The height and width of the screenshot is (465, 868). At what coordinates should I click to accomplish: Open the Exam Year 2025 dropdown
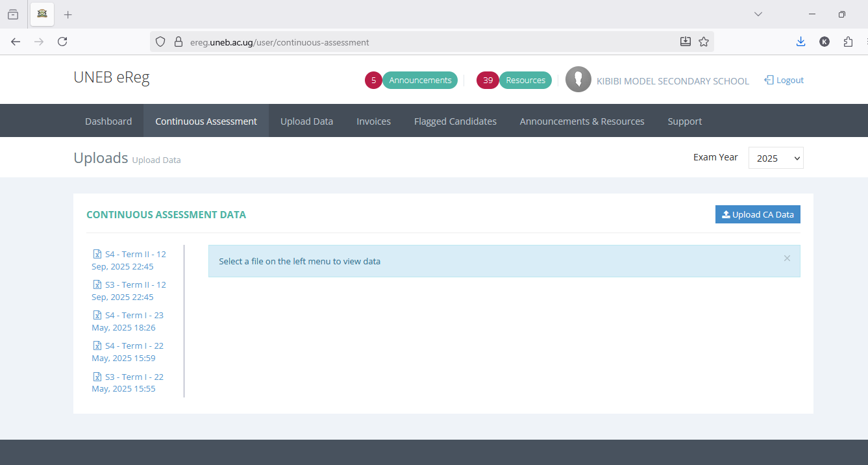(776, 157)
